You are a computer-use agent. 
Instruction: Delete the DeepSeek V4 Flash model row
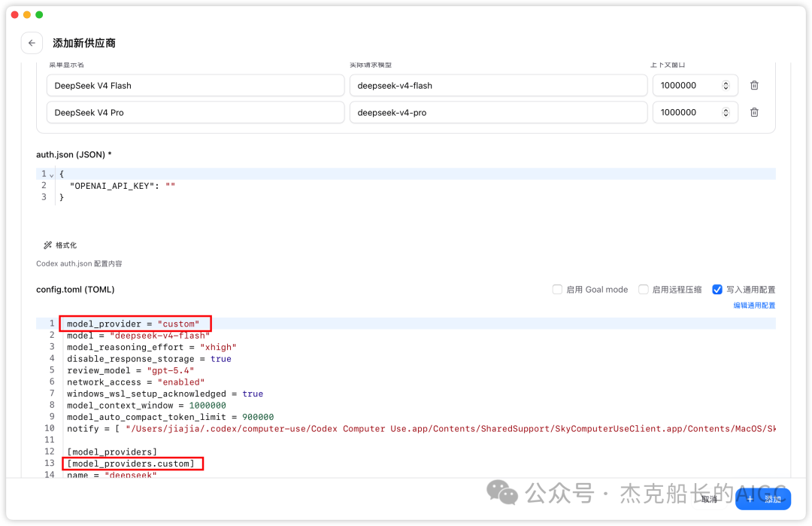(754, 86)
